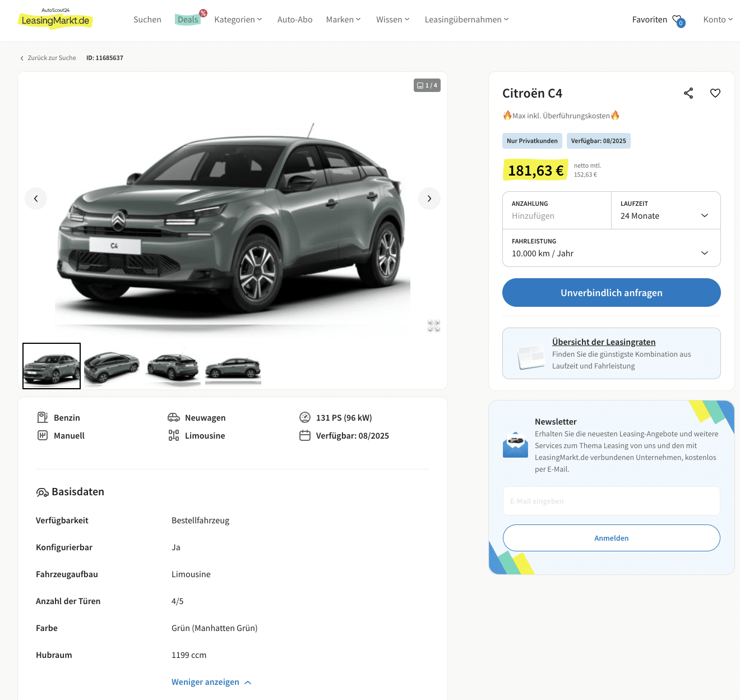
Task: Click the Newsletter heading
Action: (x=556, y=422)
